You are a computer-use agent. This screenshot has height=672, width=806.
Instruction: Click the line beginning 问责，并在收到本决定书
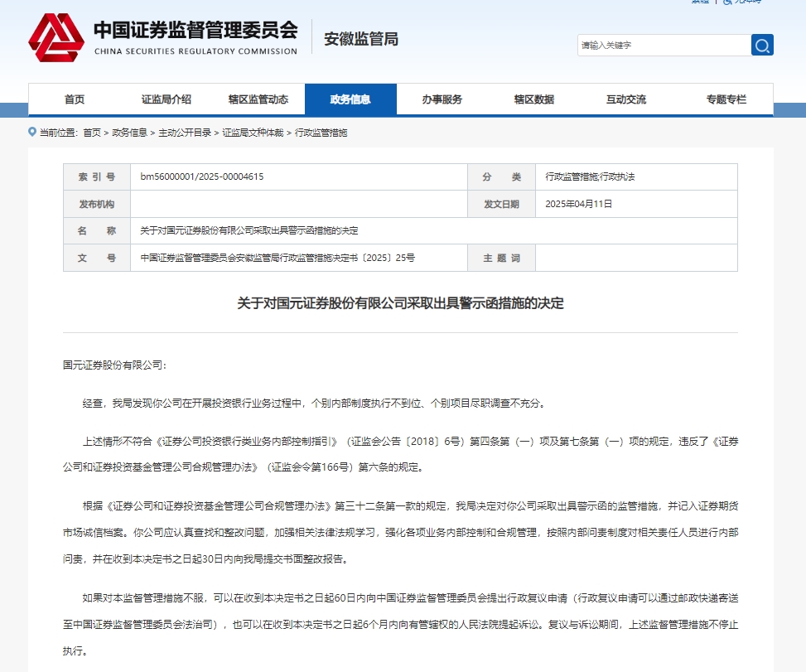pyautogui.click(x=206, y=558)
